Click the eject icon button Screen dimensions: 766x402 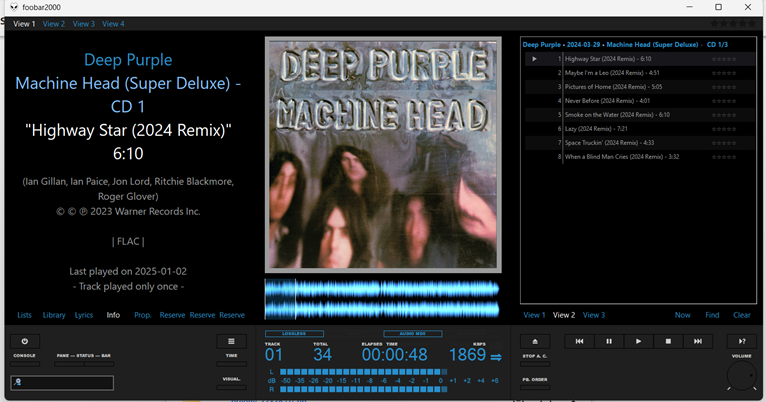[x=534, y=341]
